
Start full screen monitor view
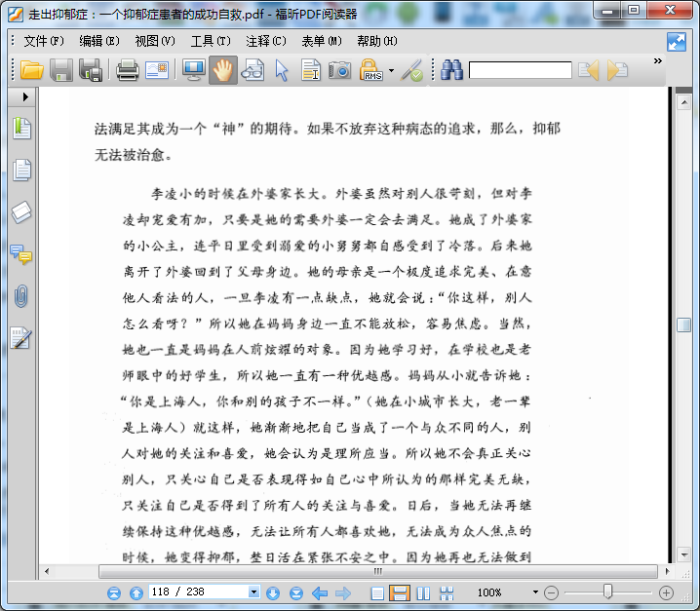click(194, 70)
